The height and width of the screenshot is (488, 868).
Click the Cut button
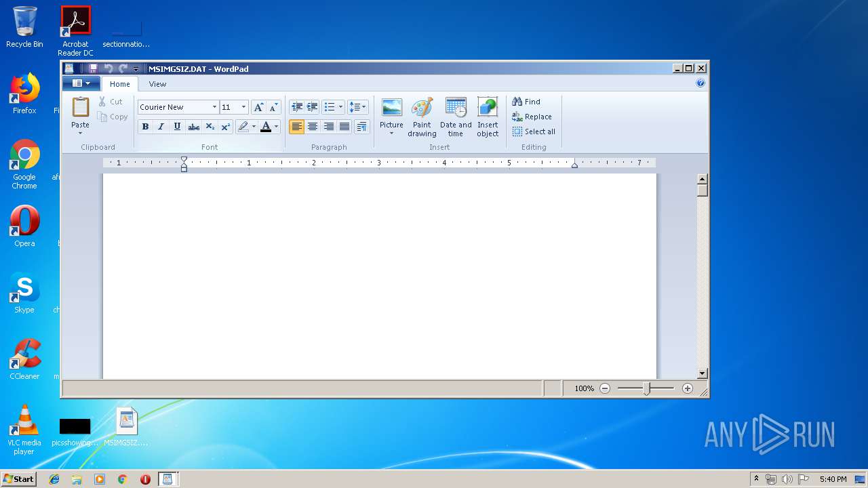pos(111,102)
